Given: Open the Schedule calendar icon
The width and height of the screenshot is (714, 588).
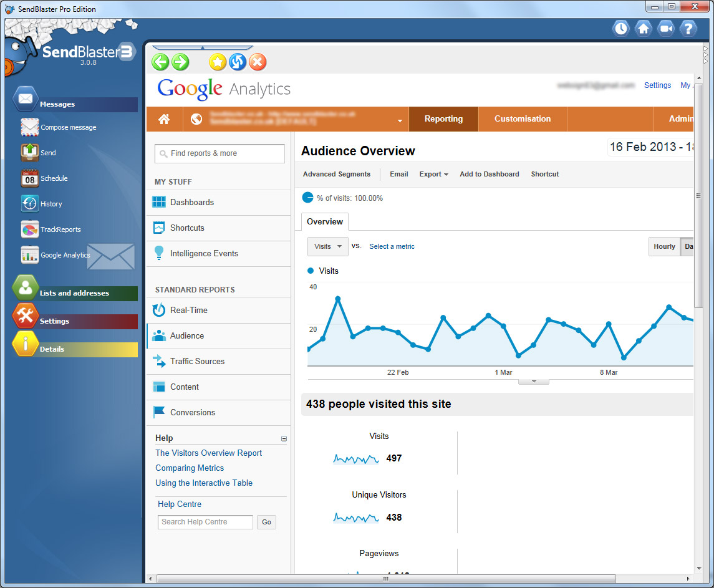Looking at the screenshot, I should pos(30,178).
